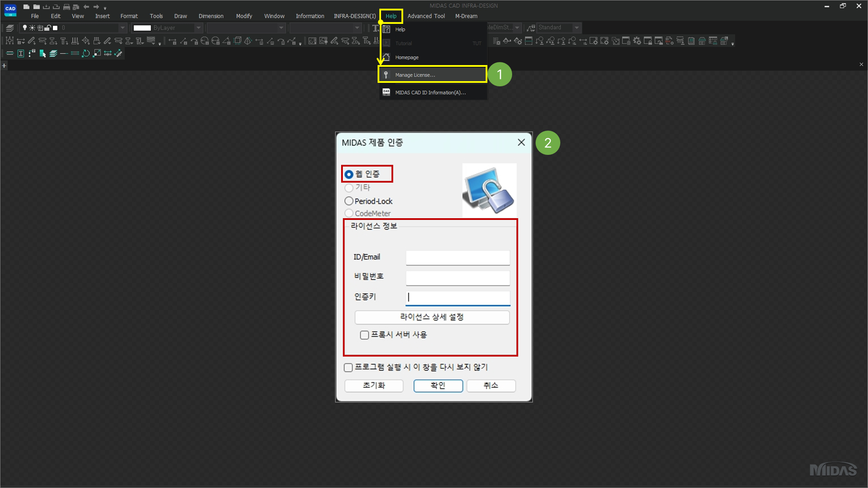Click the notebook icon in right toolbar
The image size is (868, 488).
tap(691, 41)
